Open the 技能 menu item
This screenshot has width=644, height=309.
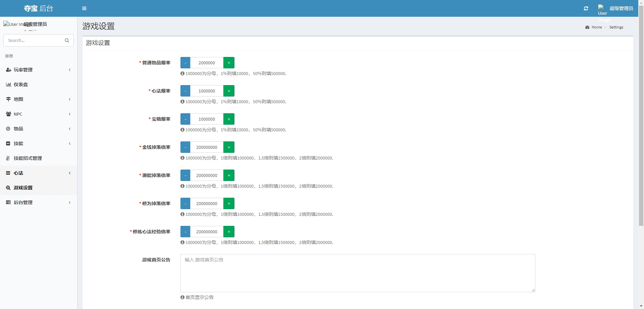pos(39,143)
